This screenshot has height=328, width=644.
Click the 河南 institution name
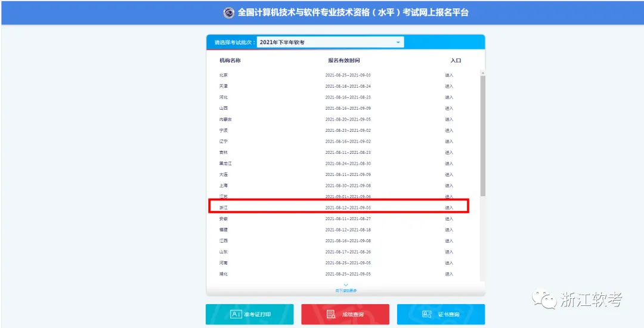pos(224,263)
